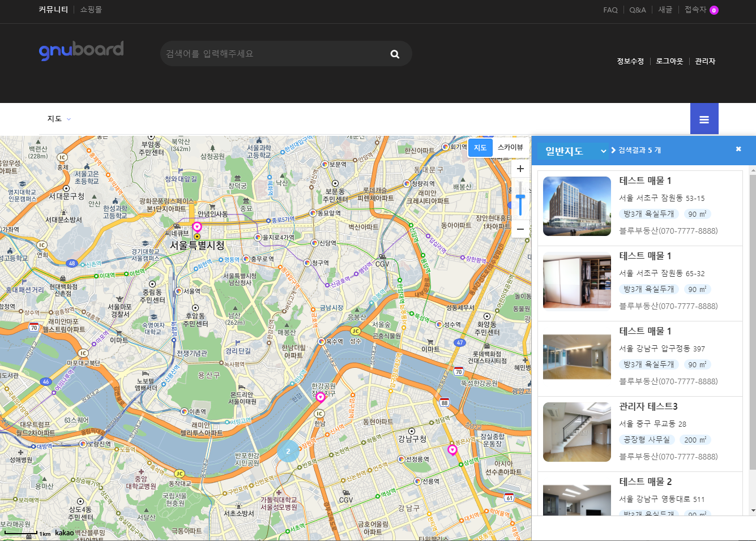
Task: Open the 쇼핑몰 tab in top bar
Action: [x=91, y=10]
